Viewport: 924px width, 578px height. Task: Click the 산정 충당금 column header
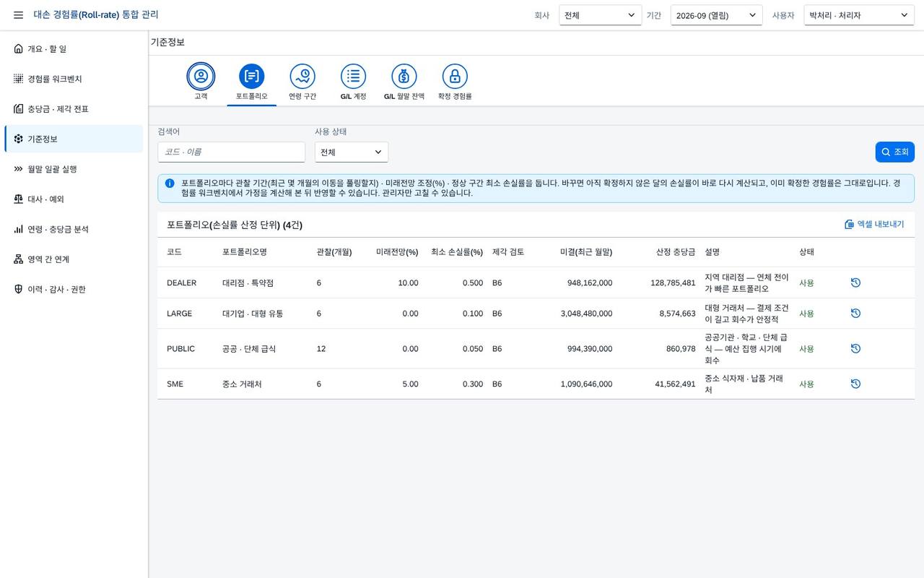pyautogui.click(x=676, y=252)
